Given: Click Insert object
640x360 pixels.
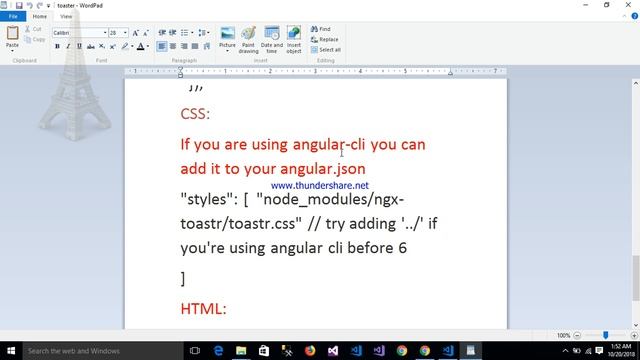Looking at the screenshot, I should pyautogui.click(x=294, y=40).
